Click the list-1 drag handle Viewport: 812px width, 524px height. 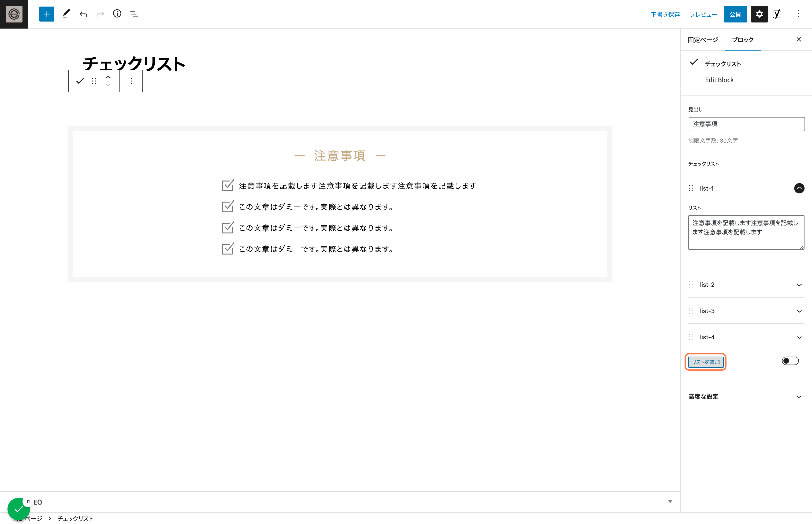691,188
